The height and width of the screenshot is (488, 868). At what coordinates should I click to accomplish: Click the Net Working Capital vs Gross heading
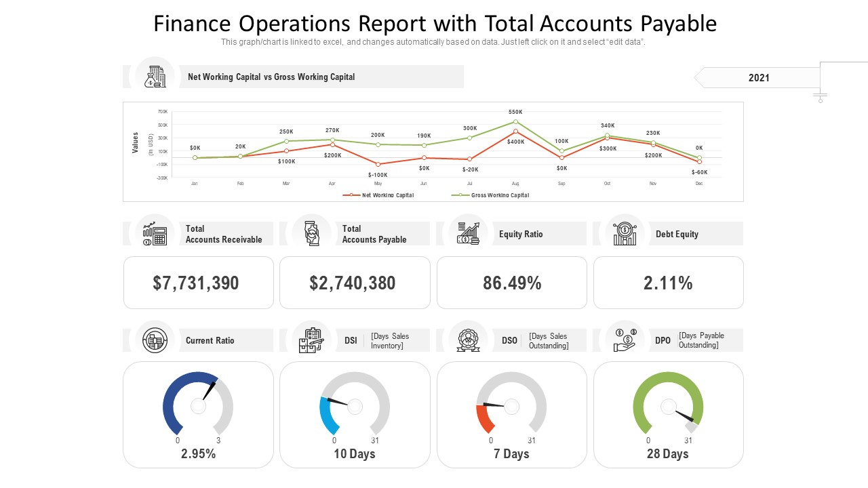[271, 77]
